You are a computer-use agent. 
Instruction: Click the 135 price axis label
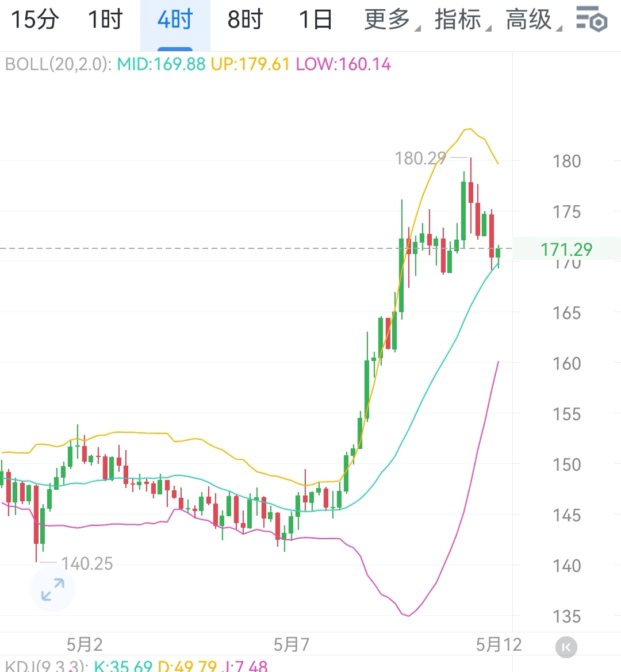pyautogui.click(x=566, y=616)
